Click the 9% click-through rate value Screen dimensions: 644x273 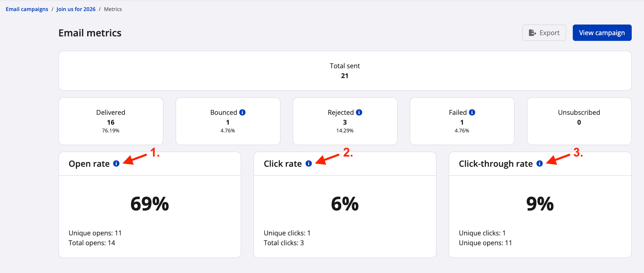coord(540,204)
